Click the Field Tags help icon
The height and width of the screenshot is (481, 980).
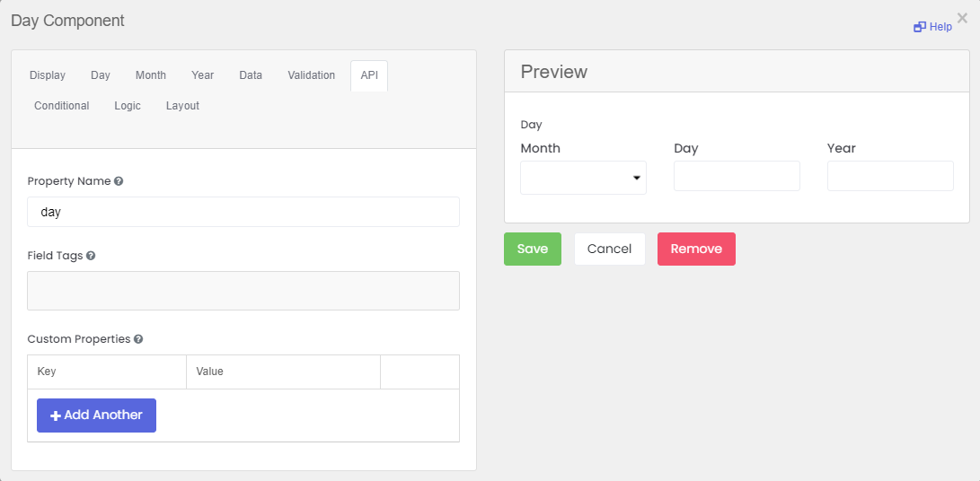(91, 256)
